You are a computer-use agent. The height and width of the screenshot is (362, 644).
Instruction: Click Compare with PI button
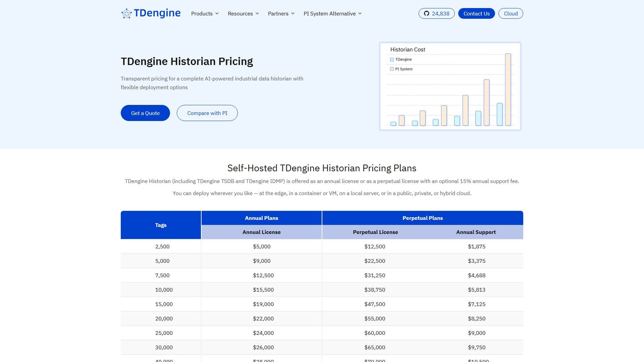click(207, 113)
